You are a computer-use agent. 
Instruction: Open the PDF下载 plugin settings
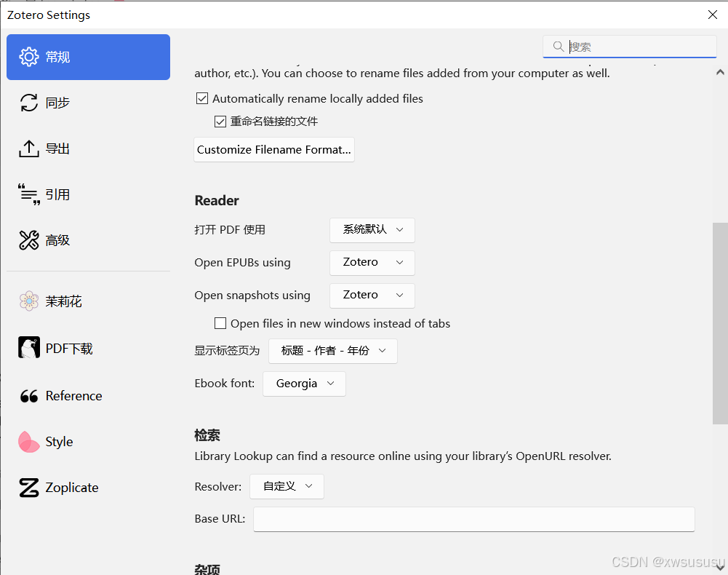(58, 348)
